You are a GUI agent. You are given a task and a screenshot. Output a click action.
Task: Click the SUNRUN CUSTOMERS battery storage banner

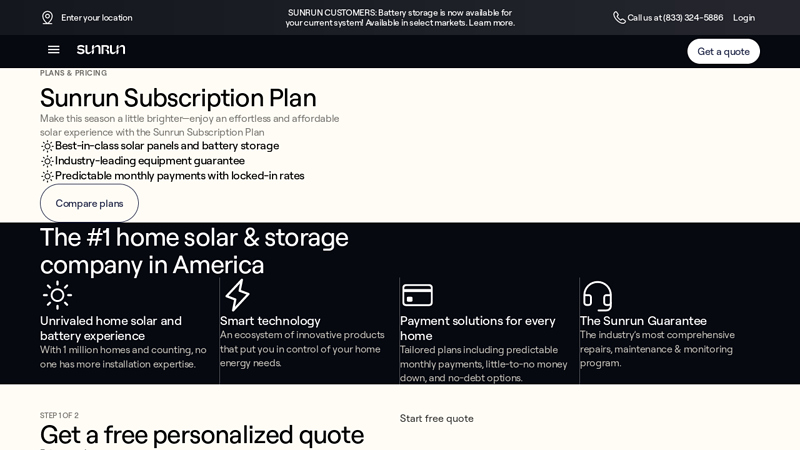tap(400, 17)
